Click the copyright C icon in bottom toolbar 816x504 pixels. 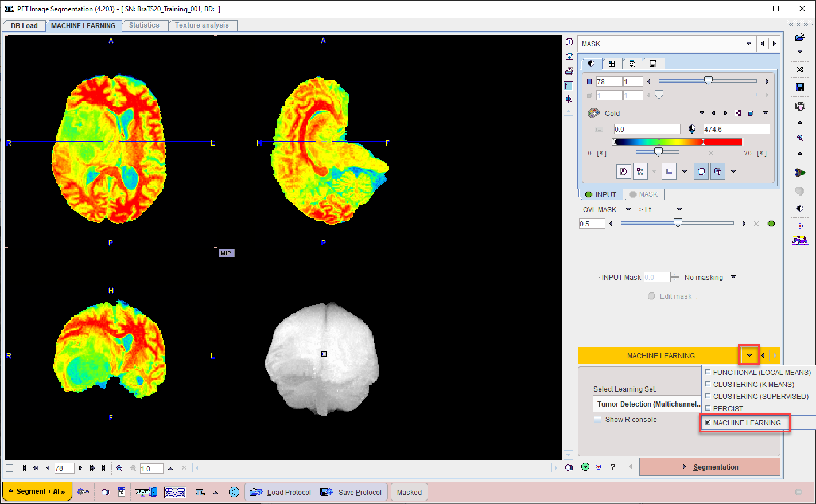coord(234,492)
